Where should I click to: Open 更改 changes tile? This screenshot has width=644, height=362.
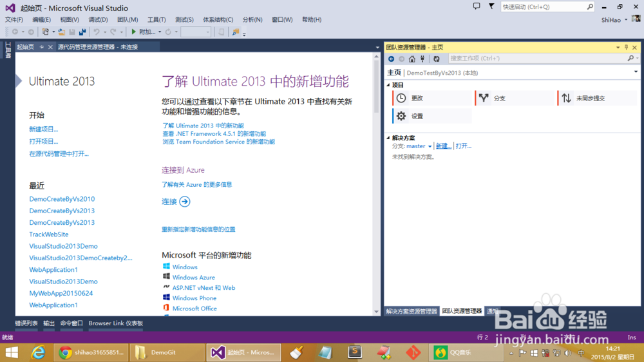click(432, 98)
